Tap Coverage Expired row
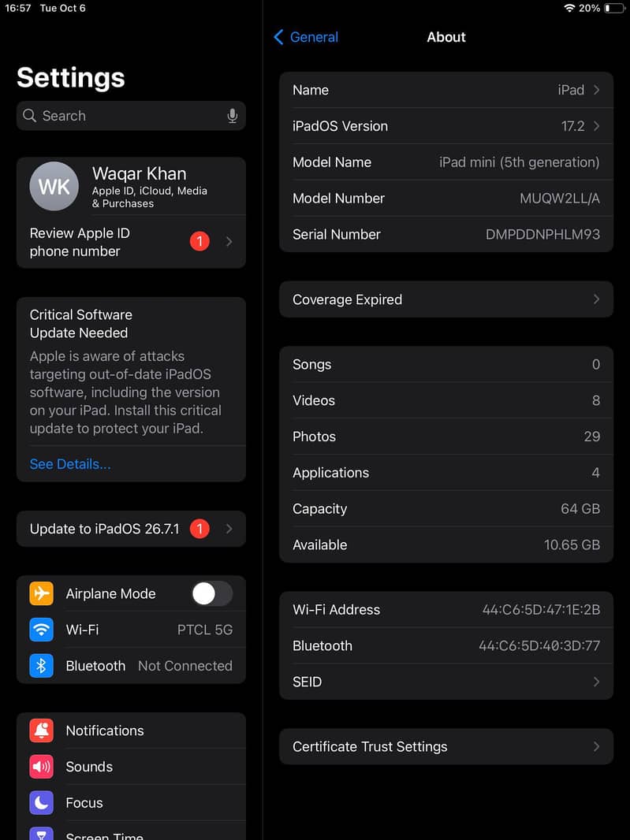Screen dimensions: 630x840 tap(446, 299)
